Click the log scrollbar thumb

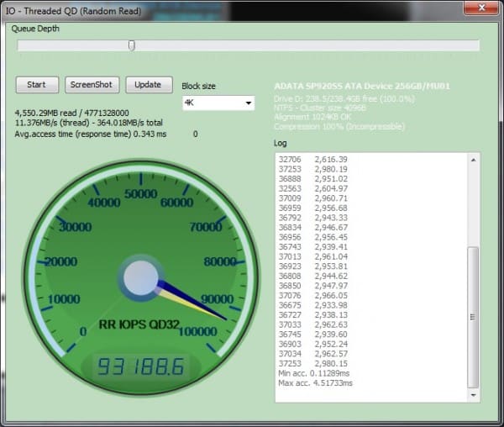473,317
